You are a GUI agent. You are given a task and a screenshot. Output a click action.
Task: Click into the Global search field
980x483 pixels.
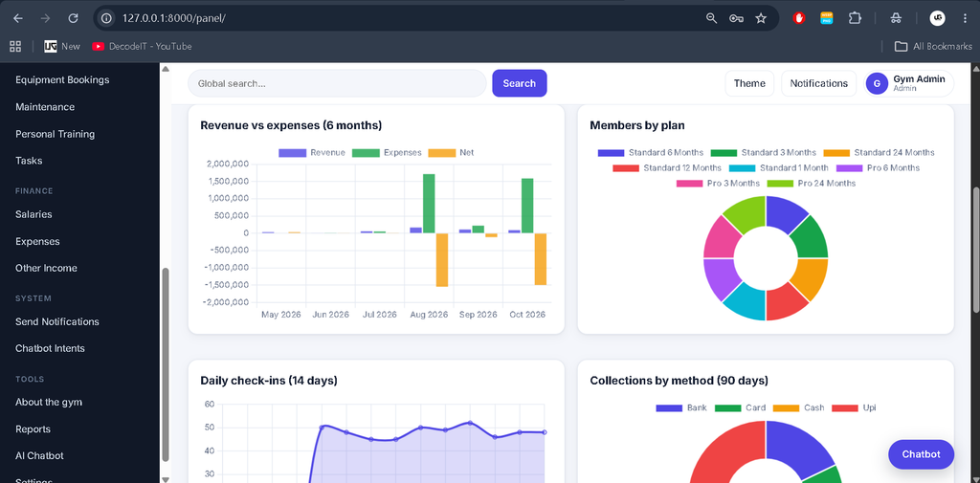point(337,83)
